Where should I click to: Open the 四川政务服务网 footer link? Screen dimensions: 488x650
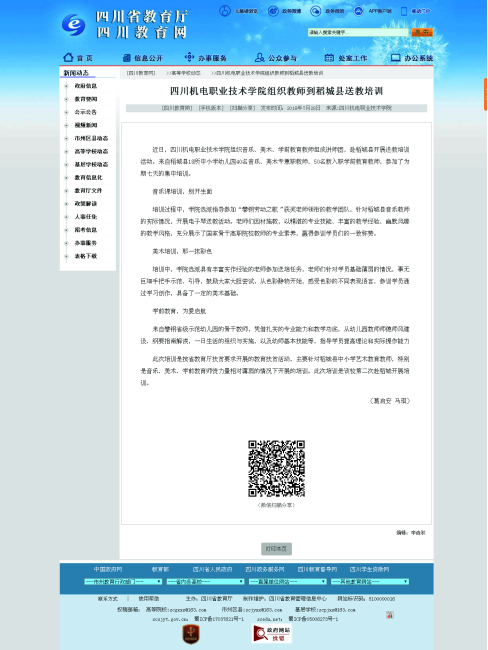[265, 570]
